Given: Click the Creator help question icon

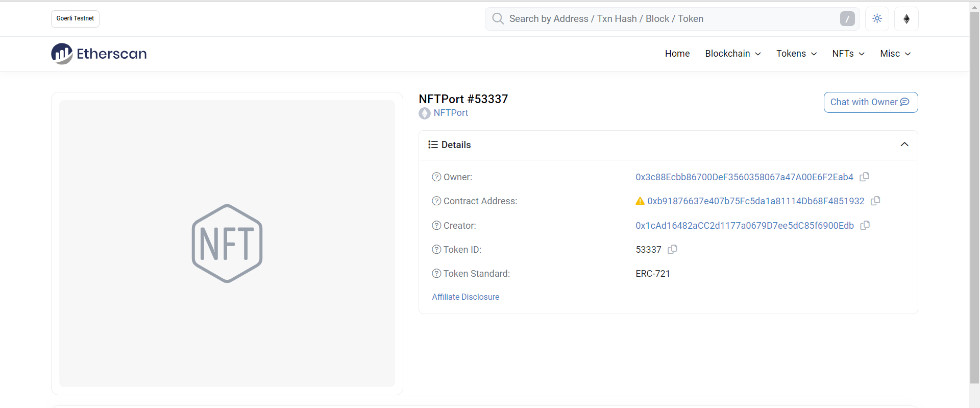Looking at the screenshot, I should (x=436, y=225).
